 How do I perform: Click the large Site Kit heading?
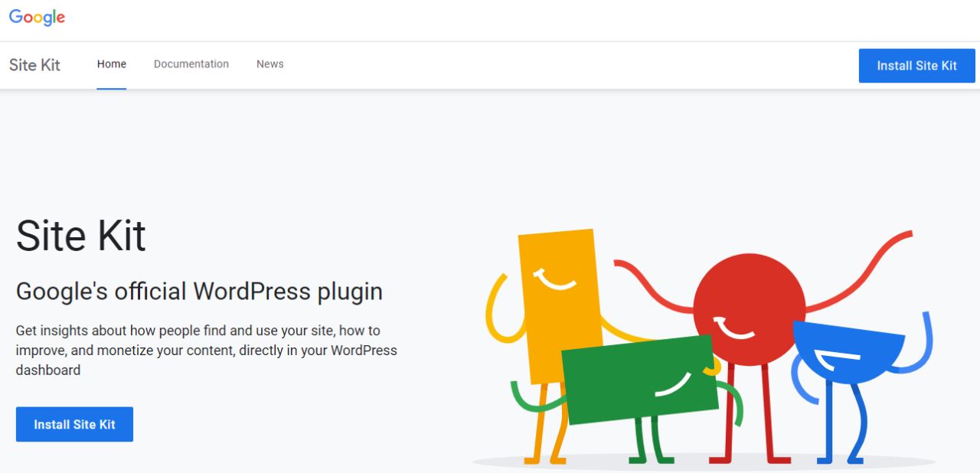81,235
